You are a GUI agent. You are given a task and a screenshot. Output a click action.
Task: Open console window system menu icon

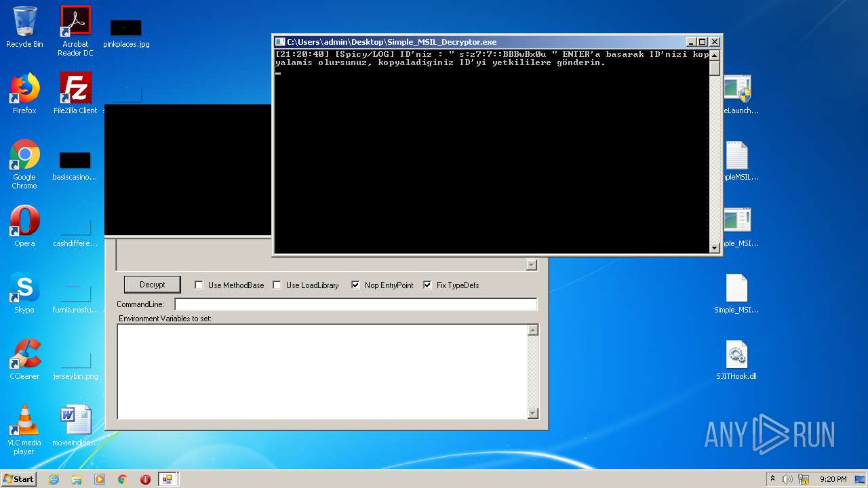[x=280, y=42]
